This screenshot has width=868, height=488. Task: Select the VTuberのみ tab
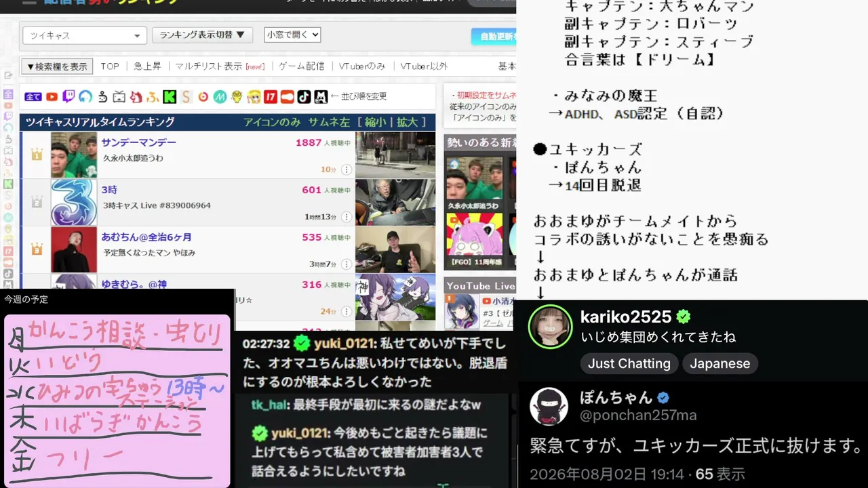point(362,66)
